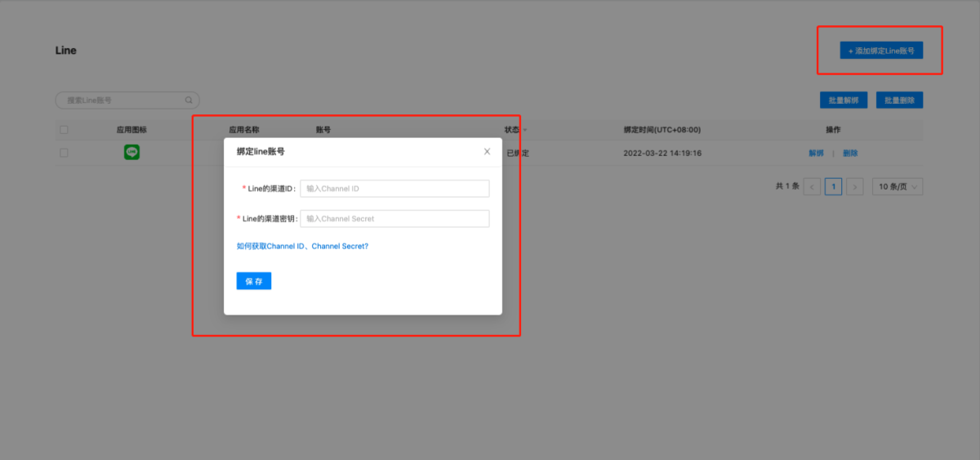Image resolution: width=980 pixels, height=460 pixels.
Task: Select page 1 in the pagination
Action: [x=833, y=187]
